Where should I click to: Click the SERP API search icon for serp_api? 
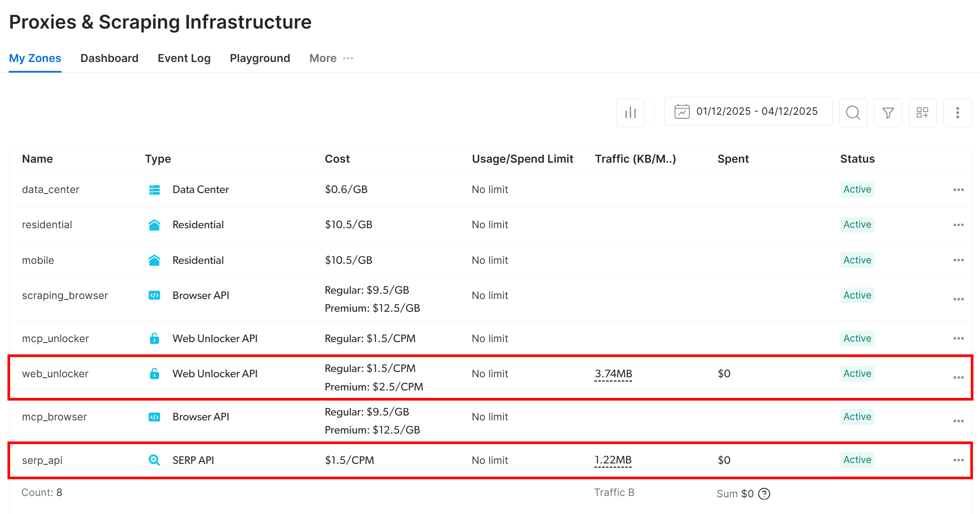(x=154, y=460)
